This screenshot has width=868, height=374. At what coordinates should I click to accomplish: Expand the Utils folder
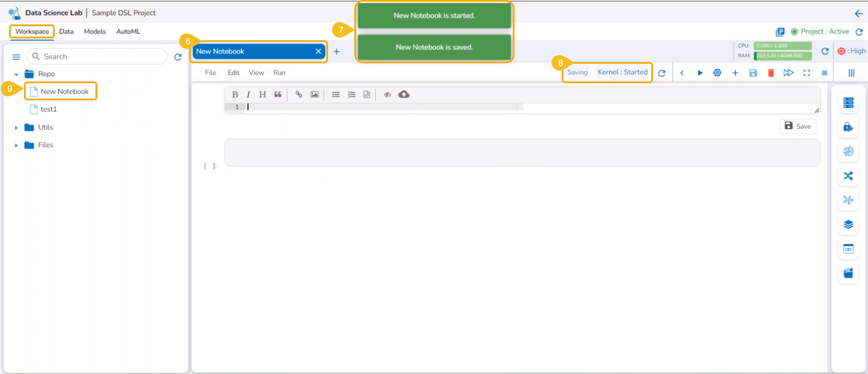tap(16, 128)
